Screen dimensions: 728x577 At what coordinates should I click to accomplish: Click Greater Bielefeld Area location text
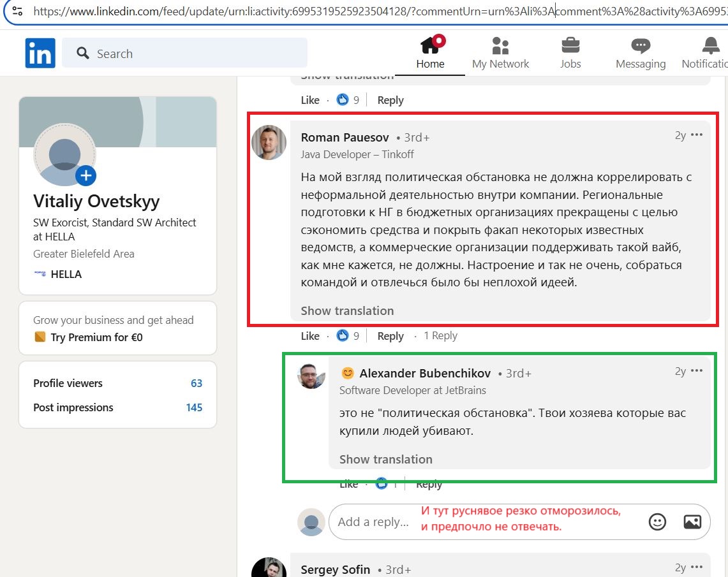pyautogui.click(x=84, y=254)
